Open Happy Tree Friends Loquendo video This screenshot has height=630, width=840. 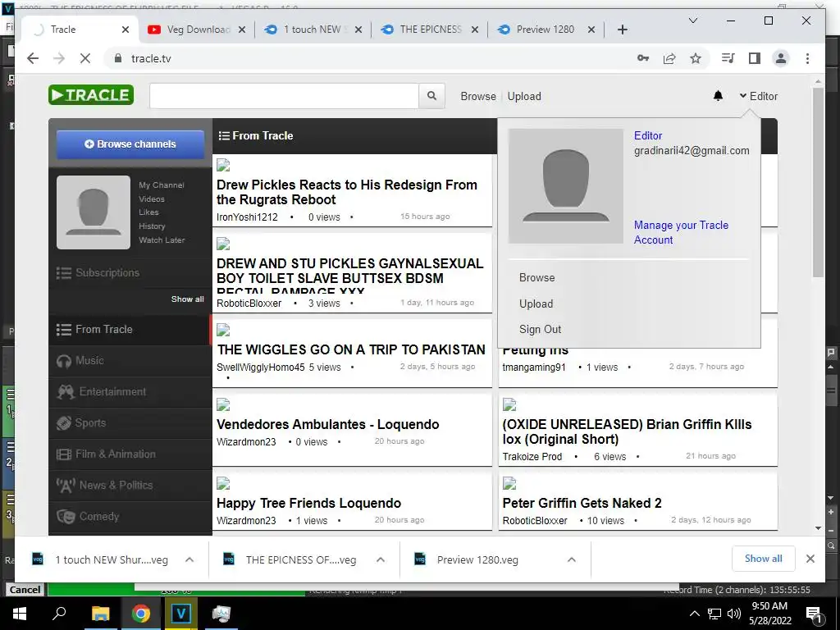tap(308, 503)
